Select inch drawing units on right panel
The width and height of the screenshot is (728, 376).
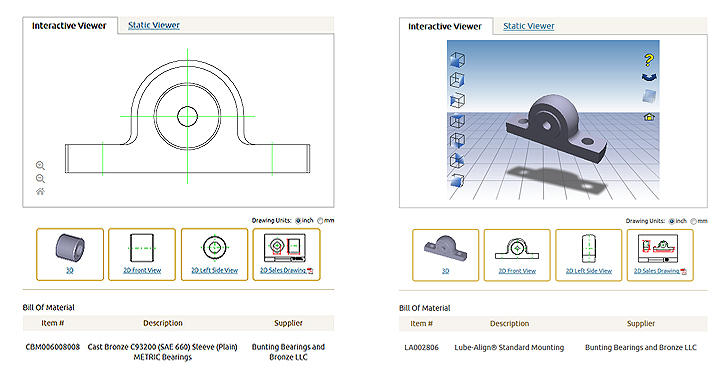point(671,221)
